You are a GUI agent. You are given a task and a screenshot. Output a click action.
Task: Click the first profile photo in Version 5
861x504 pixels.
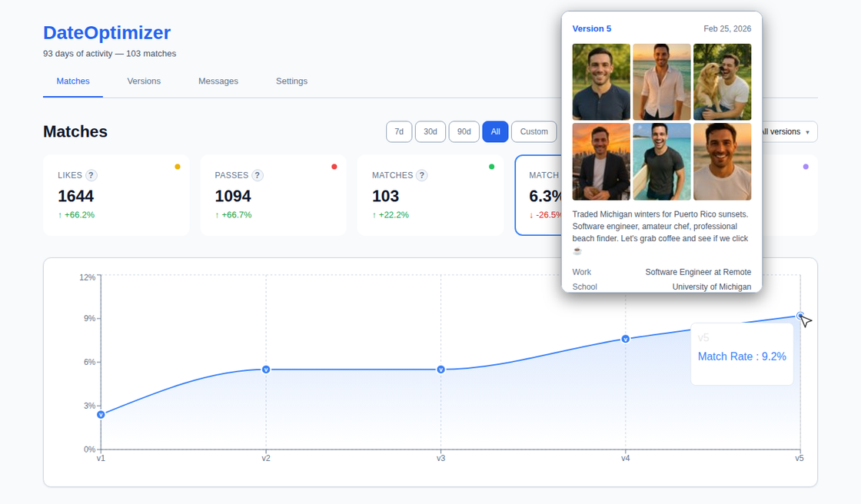[x=601, y=82]
